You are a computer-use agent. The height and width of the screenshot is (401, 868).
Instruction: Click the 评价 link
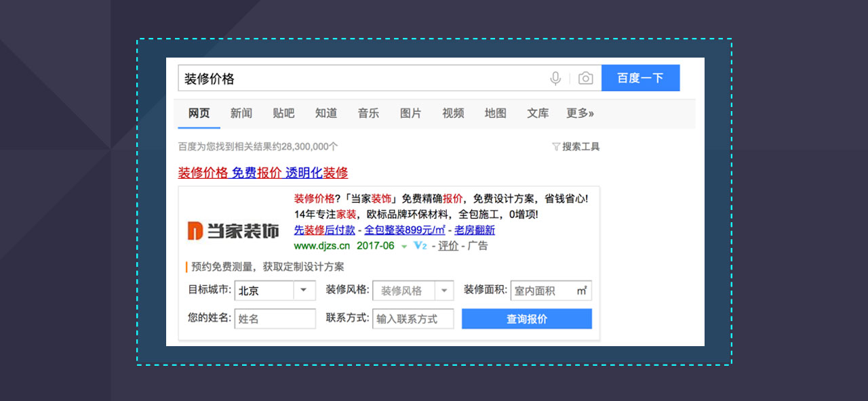(448, 246)
